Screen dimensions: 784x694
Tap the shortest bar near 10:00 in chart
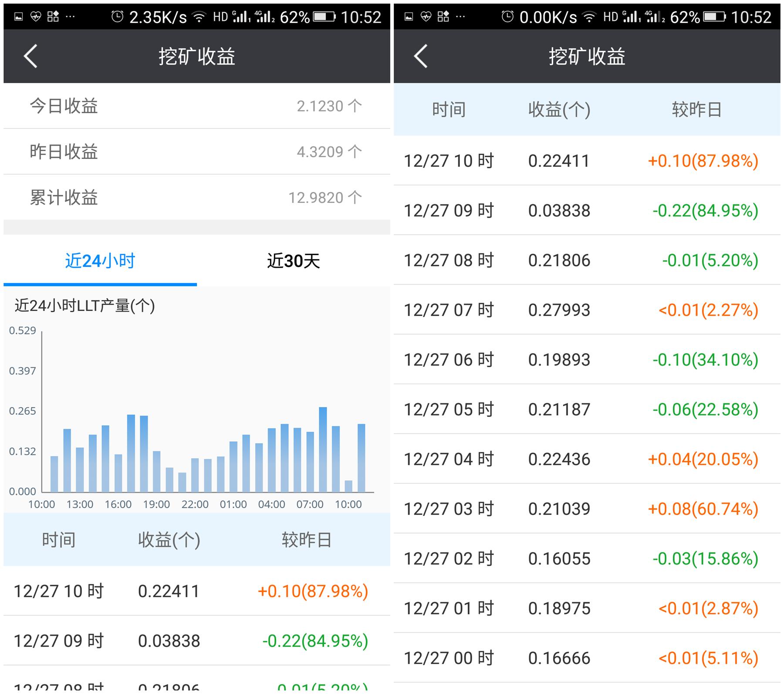(348, 486)
